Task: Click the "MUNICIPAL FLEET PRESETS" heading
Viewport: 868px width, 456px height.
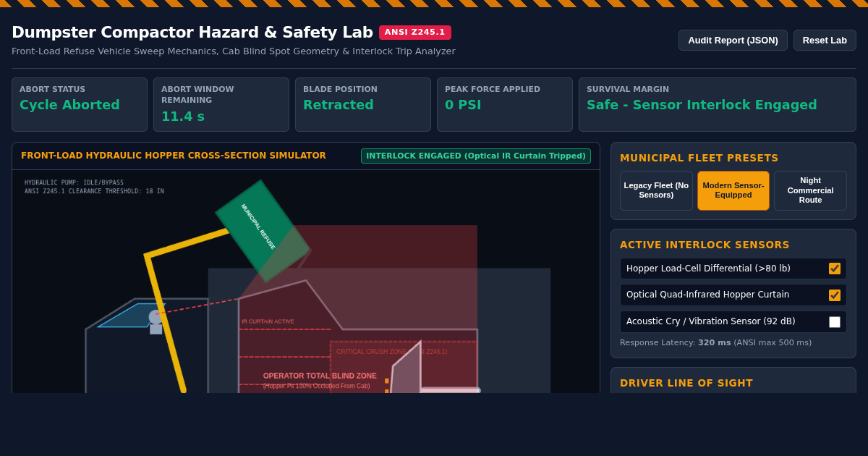Action: coord(699,159)
